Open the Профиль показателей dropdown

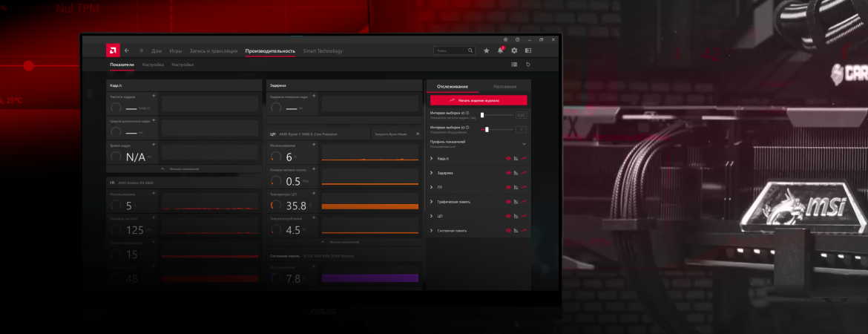click(x=479, y=144)
